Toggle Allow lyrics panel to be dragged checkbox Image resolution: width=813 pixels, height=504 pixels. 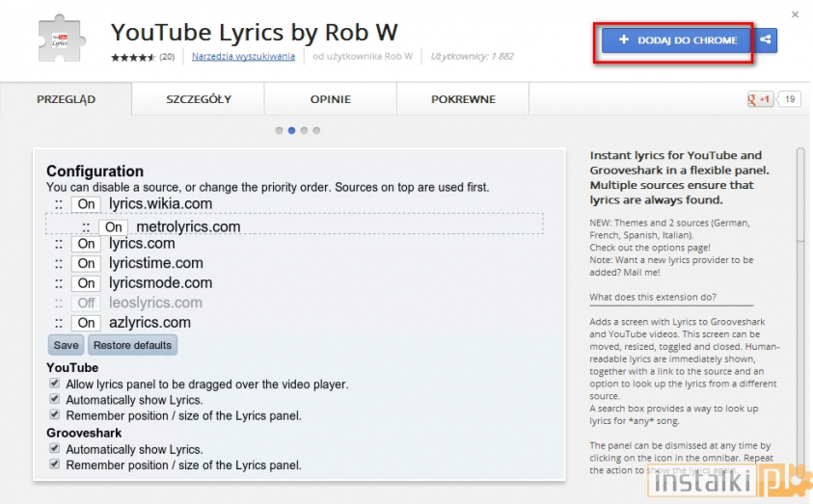pyautogui.click(x=54, y=384)
